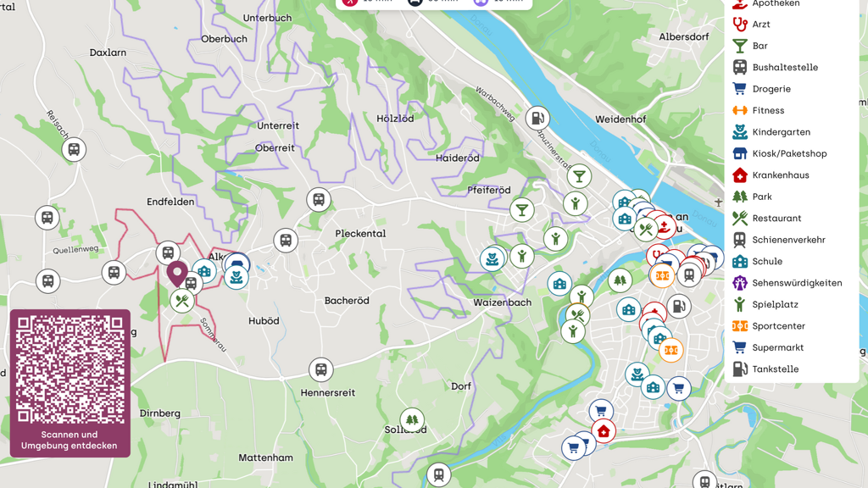Select Tankstelle in the legend list
This screenshot has height=488, width=868.
pyautogui.click(x=775, y=369)
